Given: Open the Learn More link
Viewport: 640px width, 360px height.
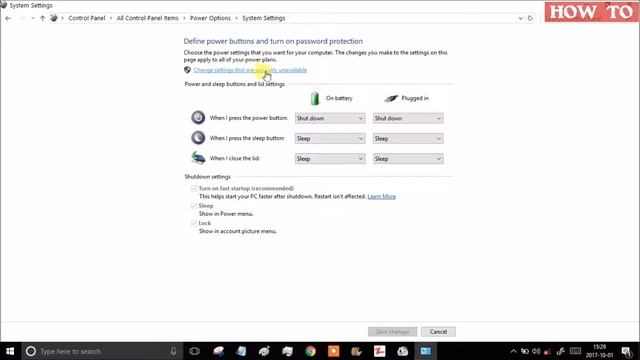Looking at the screenshot, I should pos(381,197).
